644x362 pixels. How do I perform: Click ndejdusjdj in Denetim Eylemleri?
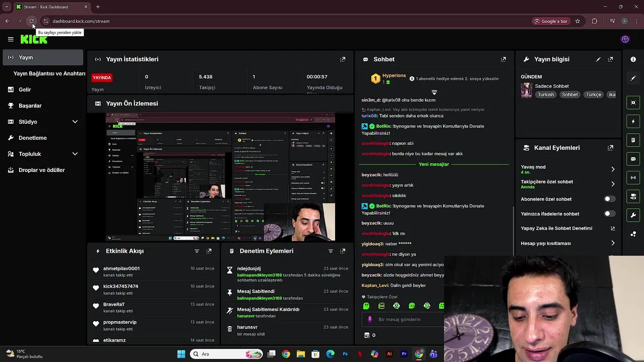[x=249, y=268]
